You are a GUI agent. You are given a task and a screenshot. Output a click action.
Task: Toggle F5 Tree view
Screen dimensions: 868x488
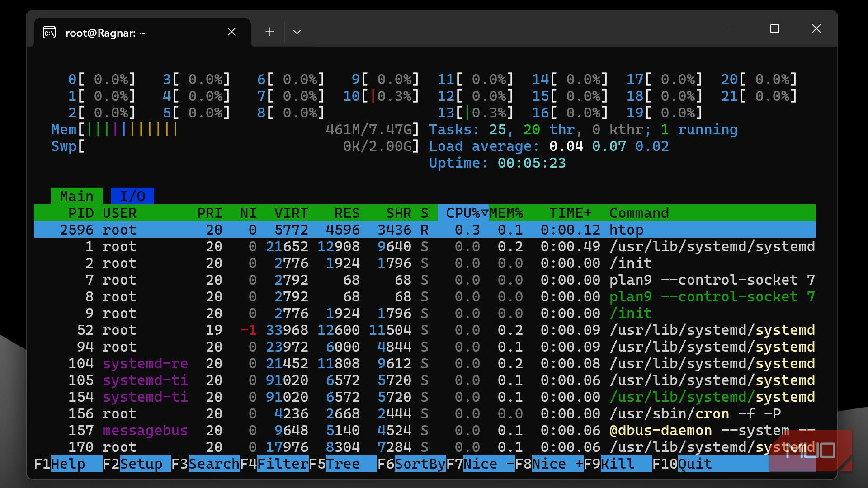click(x=343, y=464)
